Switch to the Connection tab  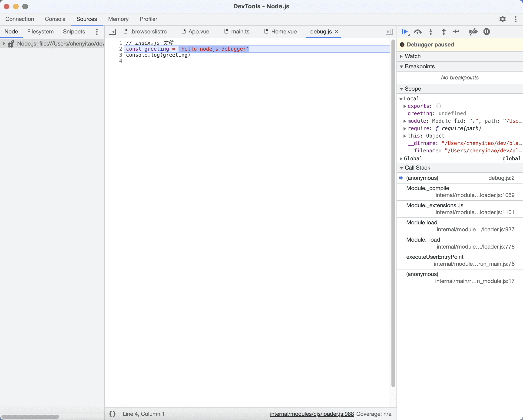20,19
